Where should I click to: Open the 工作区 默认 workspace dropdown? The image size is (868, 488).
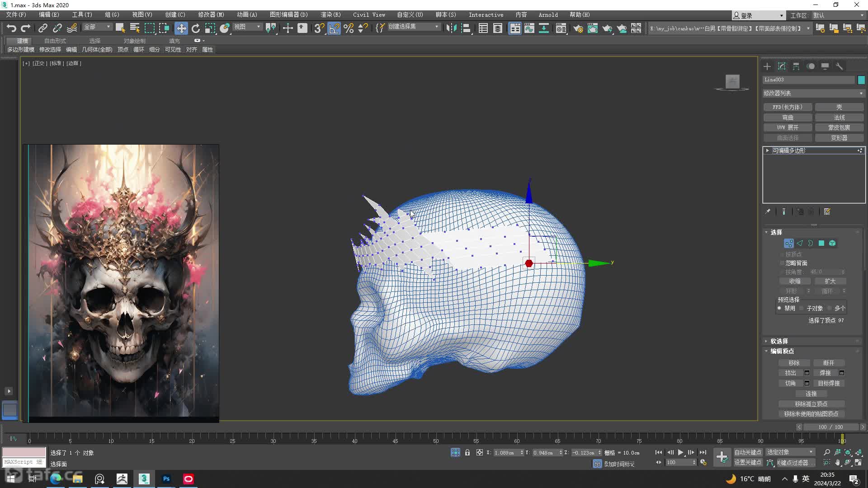tap(838, 15)
